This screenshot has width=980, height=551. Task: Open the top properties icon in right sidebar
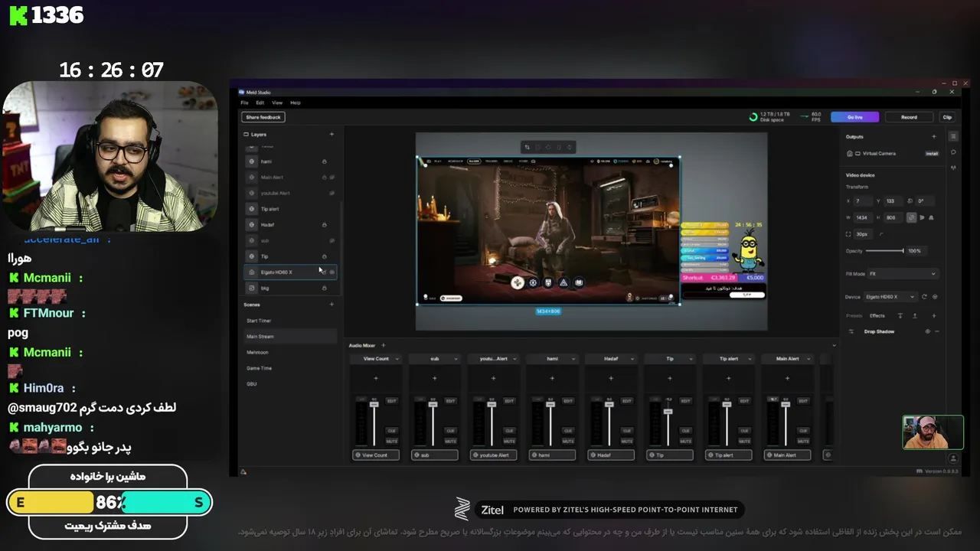[x=953, y=136]
